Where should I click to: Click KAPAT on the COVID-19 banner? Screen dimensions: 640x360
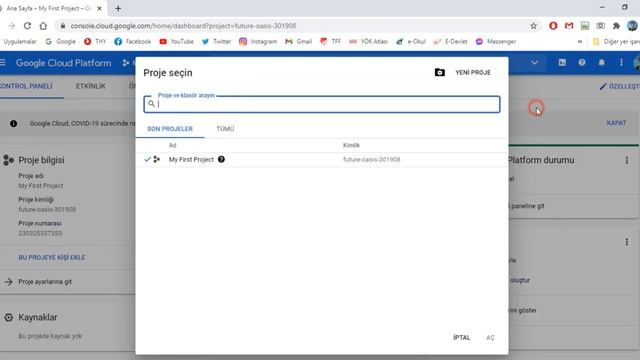[x=616, y=123]
